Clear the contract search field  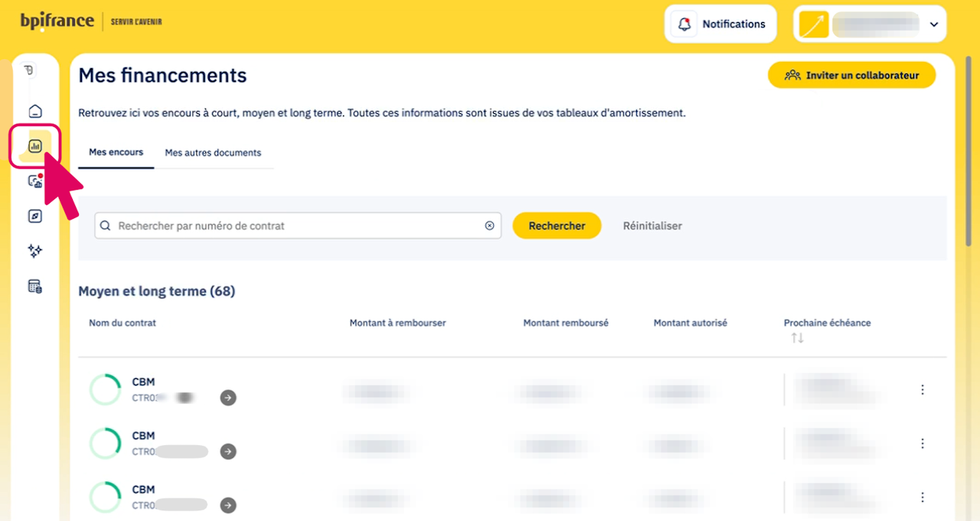point(489,226)
